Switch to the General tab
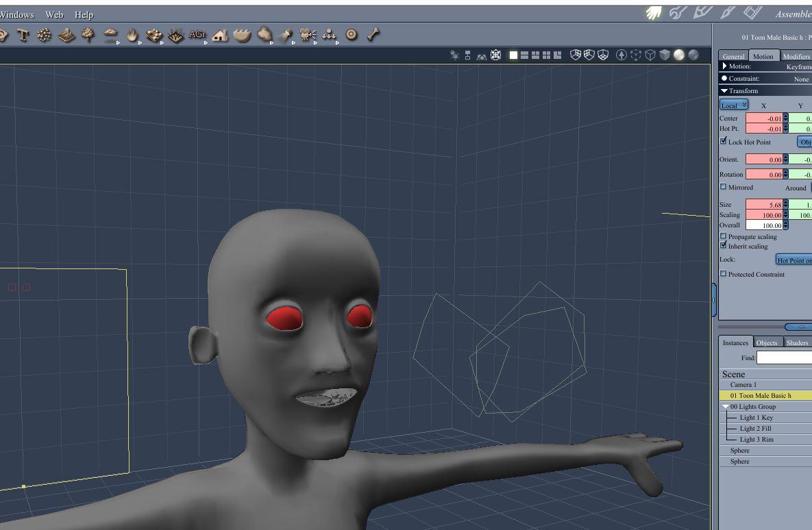Viewport: 812px width, 530px height. (733, 56)
